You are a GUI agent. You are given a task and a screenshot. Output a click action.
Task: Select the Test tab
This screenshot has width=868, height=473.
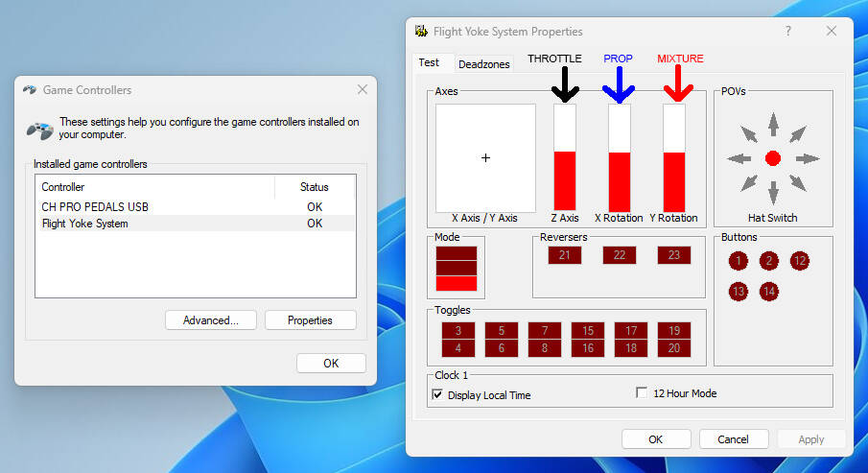click(429, 62)
